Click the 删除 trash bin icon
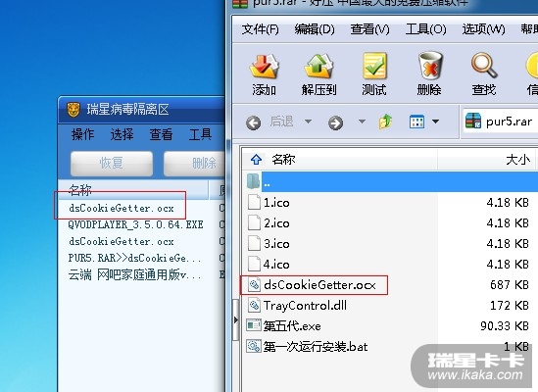Screen dimensions: 538x392 429,67
